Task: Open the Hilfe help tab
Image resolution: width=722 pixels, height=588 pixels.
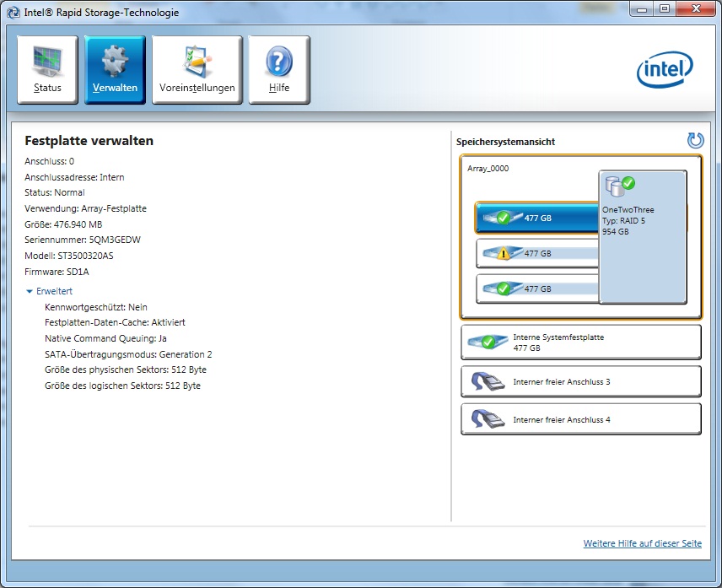Action: pos(279,70)
